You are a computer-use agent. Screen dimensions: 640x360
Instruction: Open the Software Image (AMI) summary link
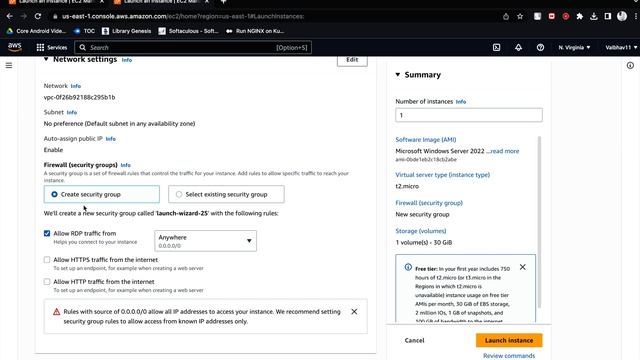tap(426, 140)
